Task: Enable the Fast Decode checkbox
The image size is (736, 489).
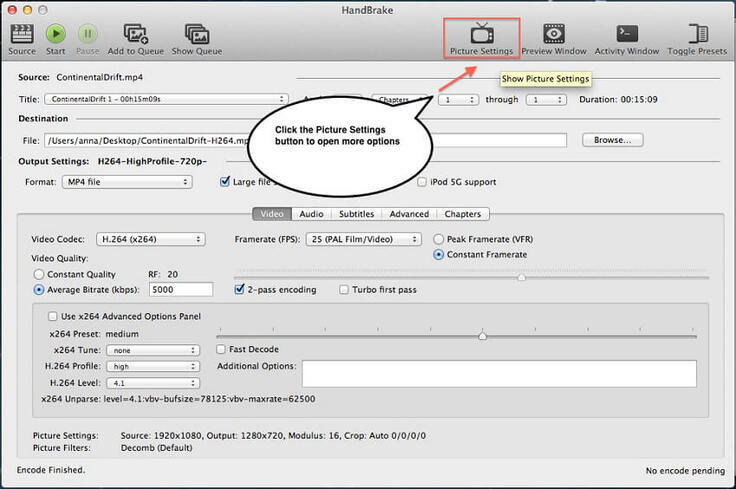Action: (221, 349)
